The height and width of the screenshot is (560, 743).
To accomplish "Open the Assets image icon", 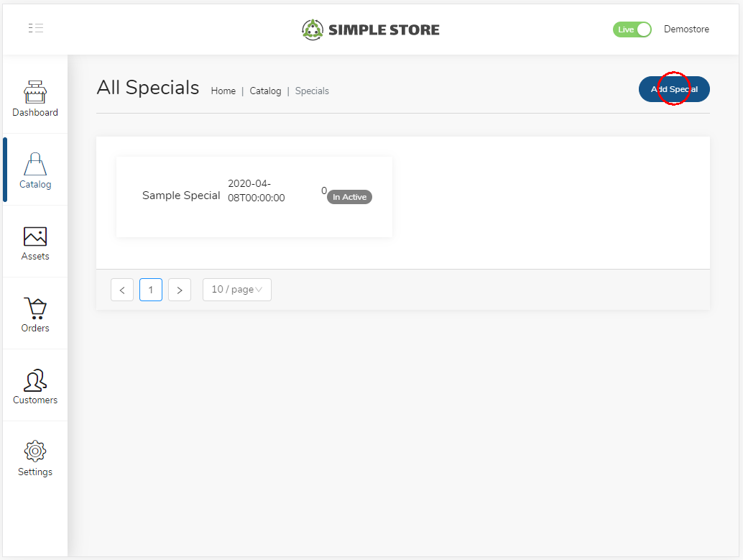I will [35, 236].
